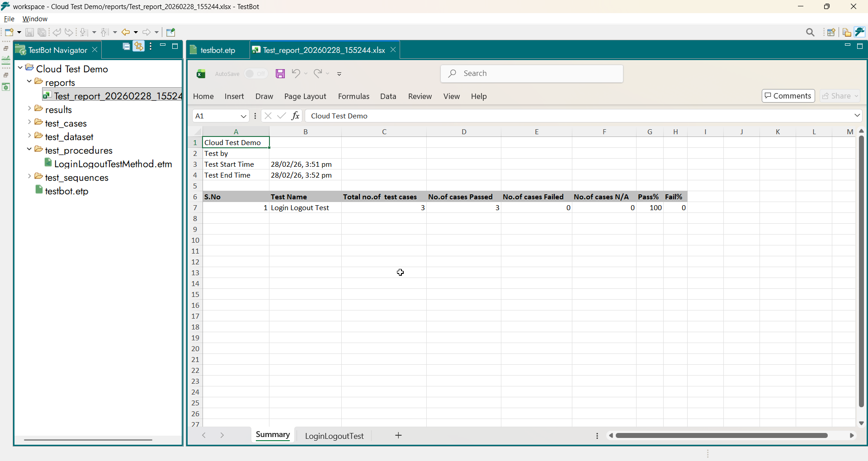Click the undo arrow in Excel toolbar
The height and width of the screenshot is (461, 868).
(296, 74)
